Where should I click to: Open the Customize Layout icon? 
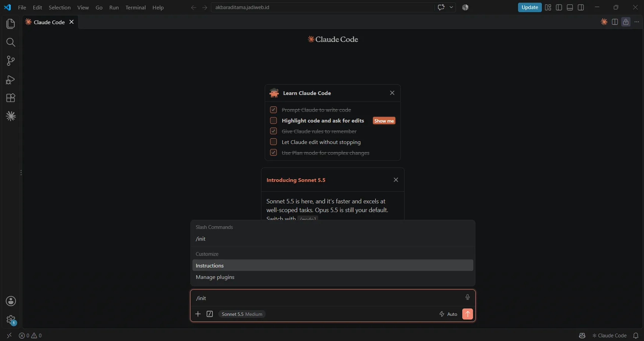548,8
